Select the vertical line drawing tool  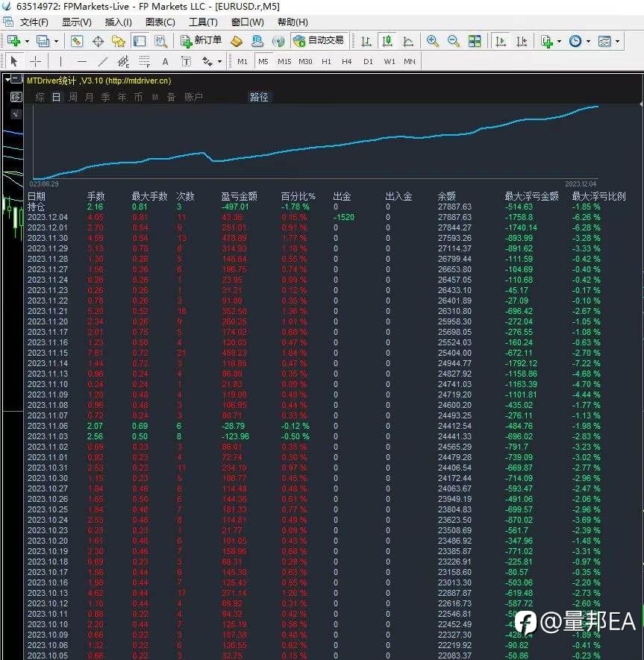[x=60, y=62]
